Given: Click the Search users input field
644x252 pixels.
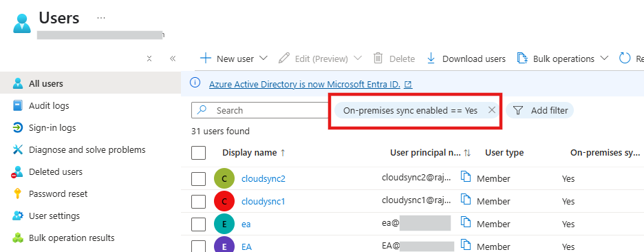Looking at the screenshot, I should click(x=261, y=110).
